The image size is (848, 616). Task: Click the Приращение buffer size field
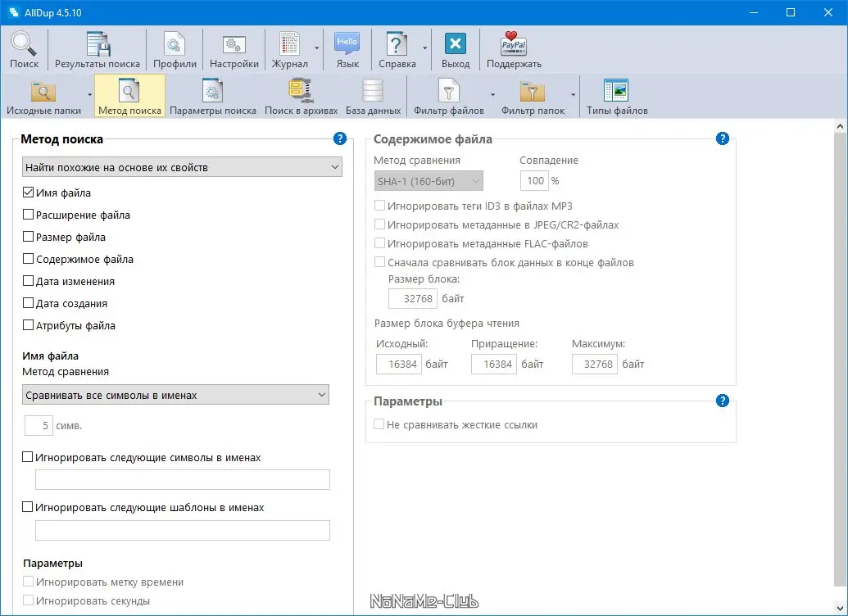(494, 364)
